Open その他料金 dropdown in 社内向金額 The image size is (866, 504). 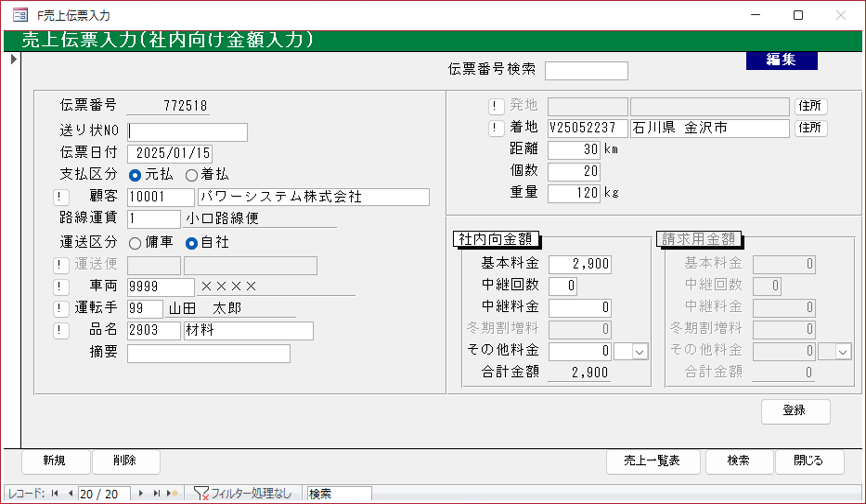click(640, 352)
